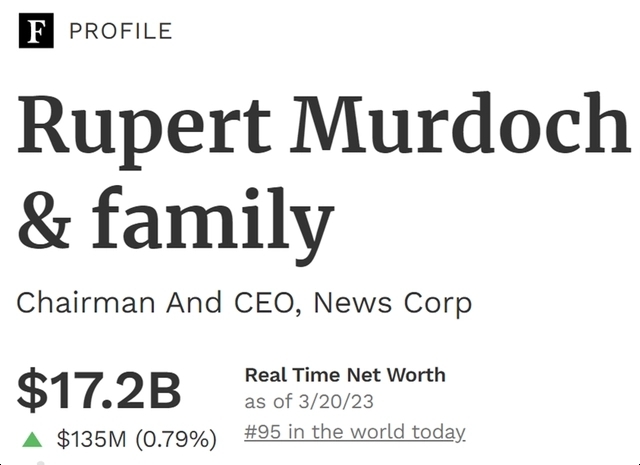
Task: Click the word today in ranking link
Action: tap(438, 432)
